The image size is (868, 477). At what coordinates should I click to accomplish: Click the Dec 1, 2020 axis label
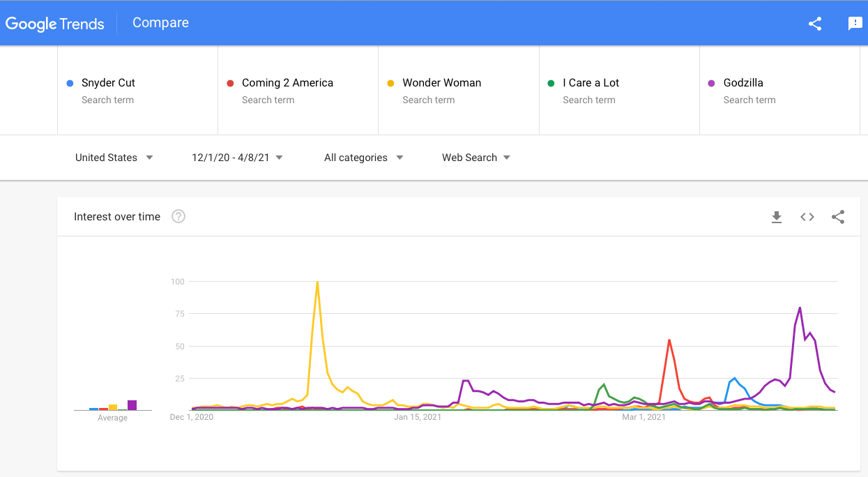click(192, 417)
